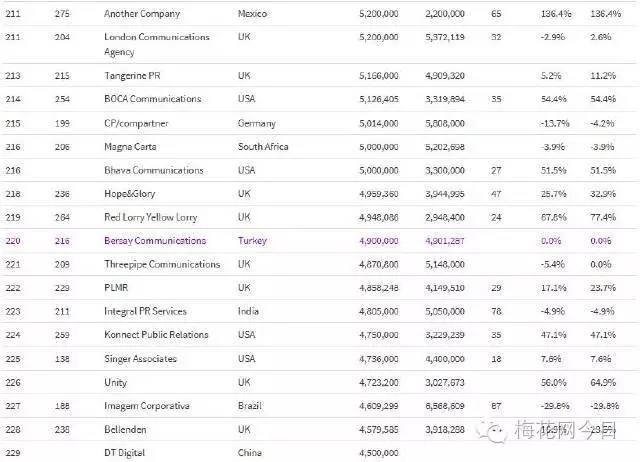This screenshot has height=462, width=640.
Task: Click Konnect Public Relations entry
Action: (156, 335)
